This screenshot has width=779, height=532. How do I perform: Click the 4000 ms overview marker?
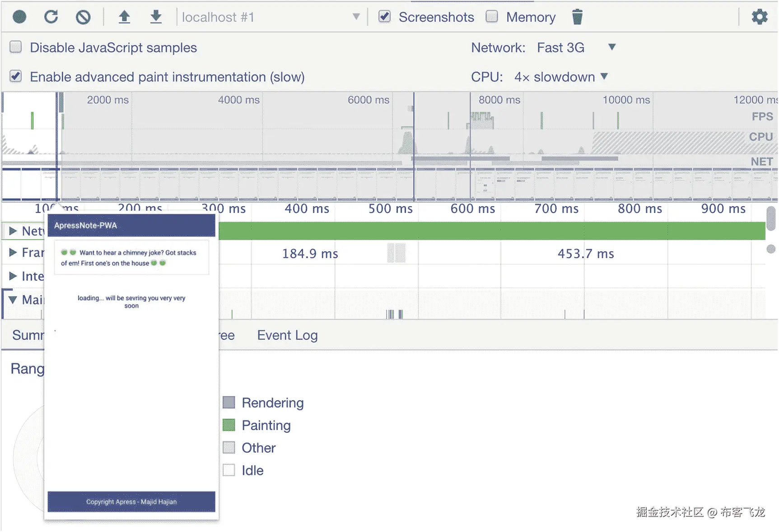[239, 100]
